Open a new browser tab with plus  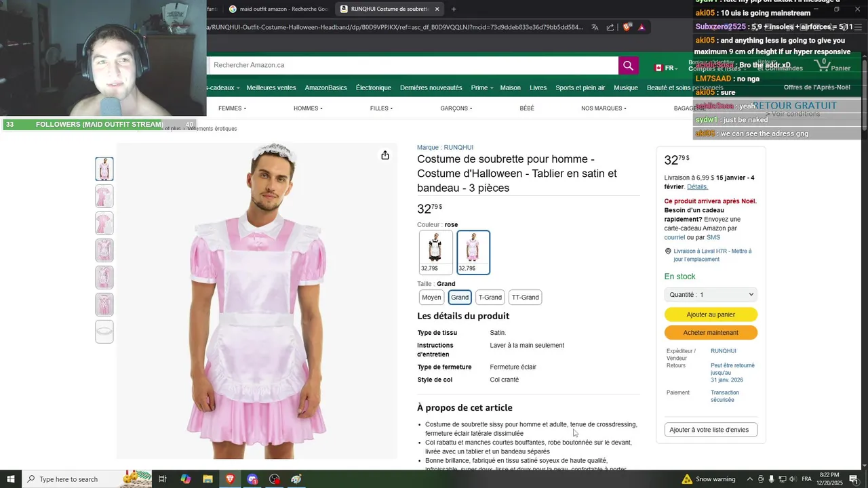click(454, 9)
